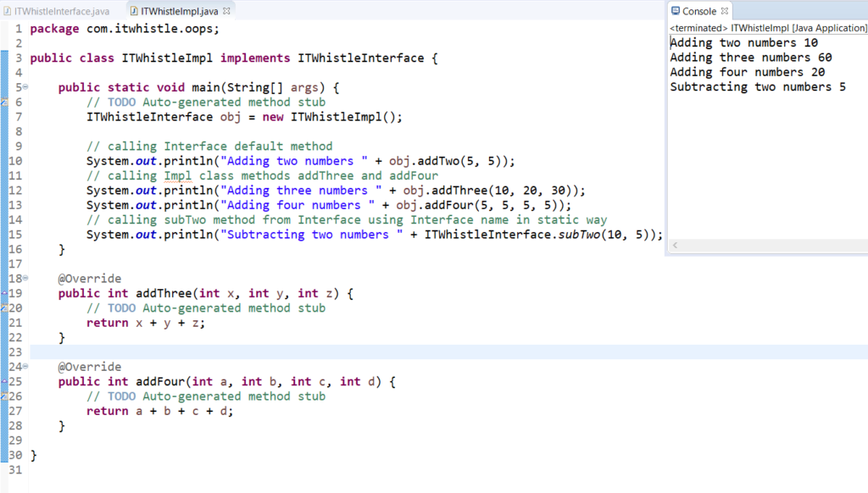
Task: Click the TODO task marker on line 26
Action: click(x=3, y=396)
